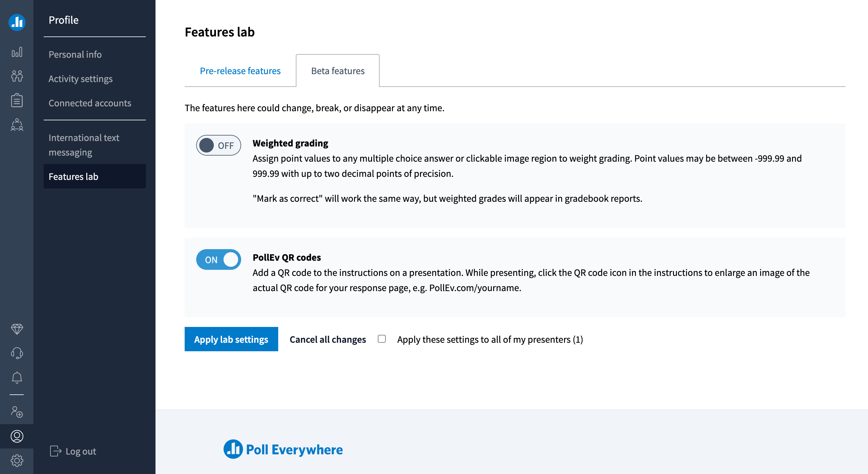Open the Reports clipboard icon

17,100
